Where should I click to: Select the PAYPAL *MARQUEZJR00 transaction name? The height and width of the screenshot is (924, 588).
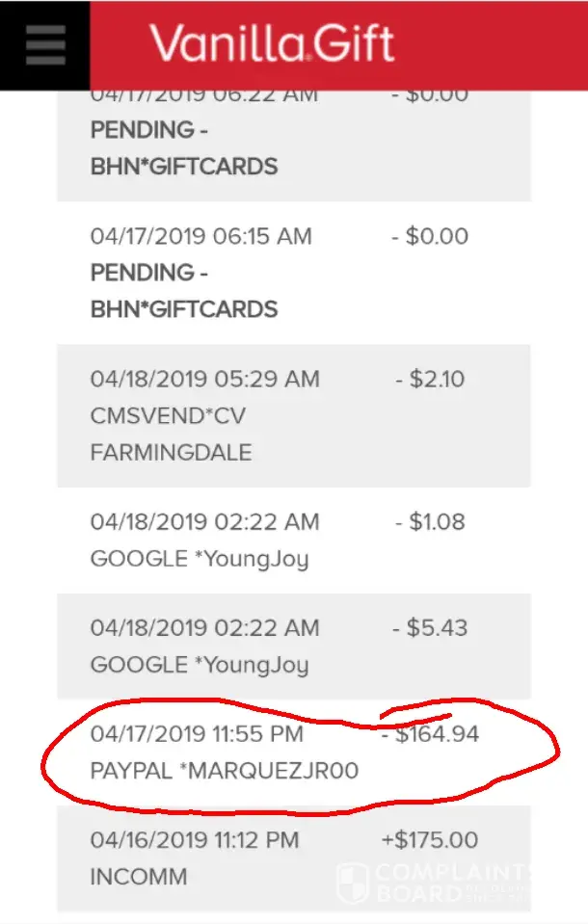225,771
